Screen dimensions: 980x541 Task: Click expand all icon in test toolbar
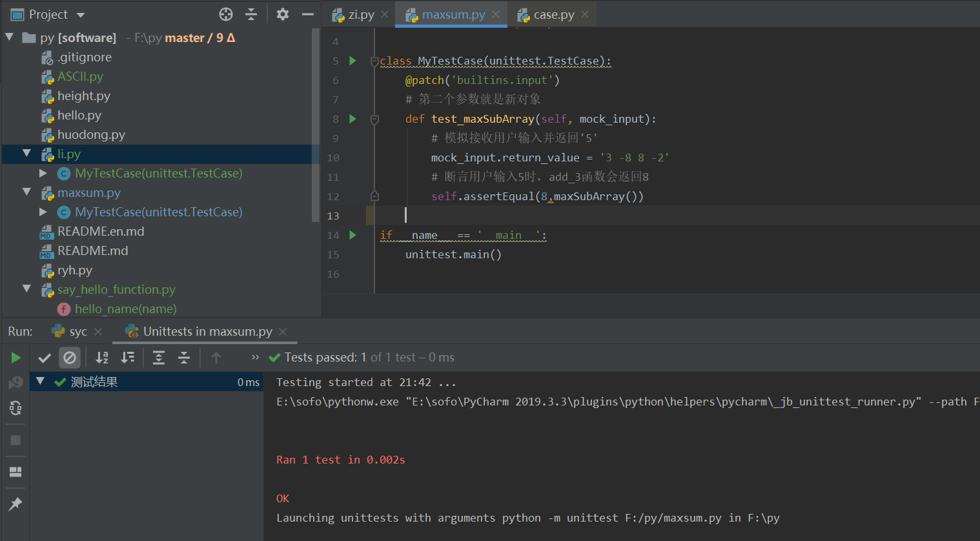159,358
